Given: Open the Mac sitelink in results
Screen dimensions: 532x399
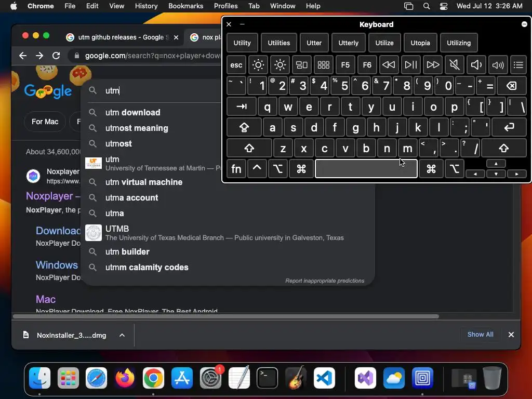Looking at the screenshot, I should [46, 299].
